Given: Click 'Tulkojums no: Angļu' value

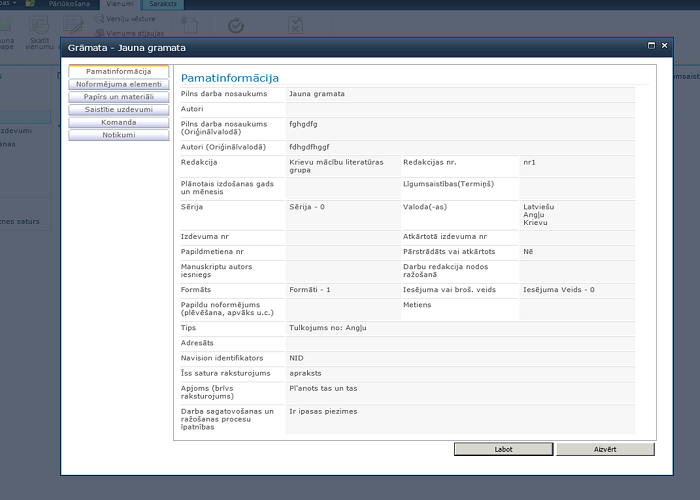Looking at the screenshot, I should tap(328, 328).
